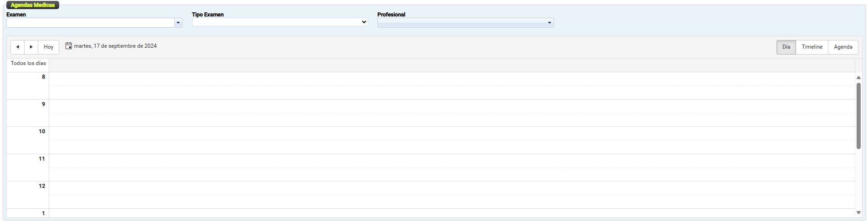Switch to Agenda view

(843, 47)
